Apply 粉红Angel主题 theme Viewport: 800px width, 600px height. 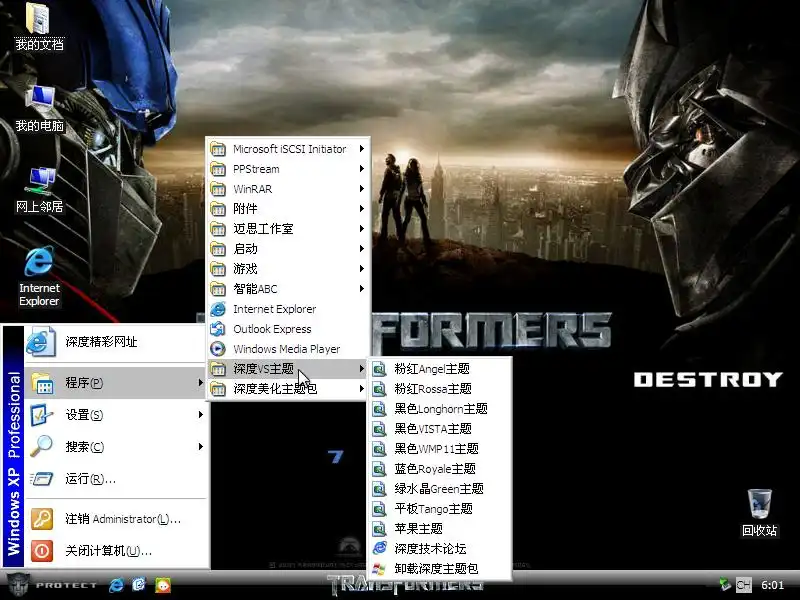439,369
